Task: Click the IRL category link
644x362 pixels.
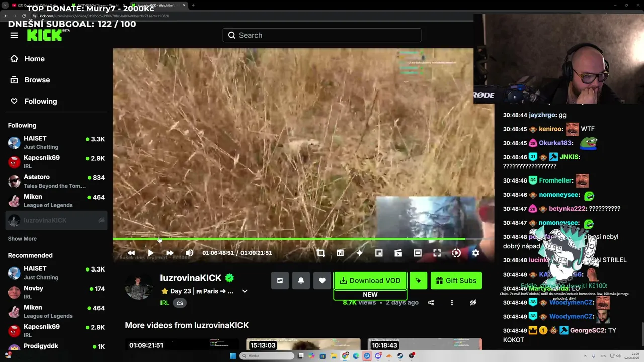Action: (165, 303)
